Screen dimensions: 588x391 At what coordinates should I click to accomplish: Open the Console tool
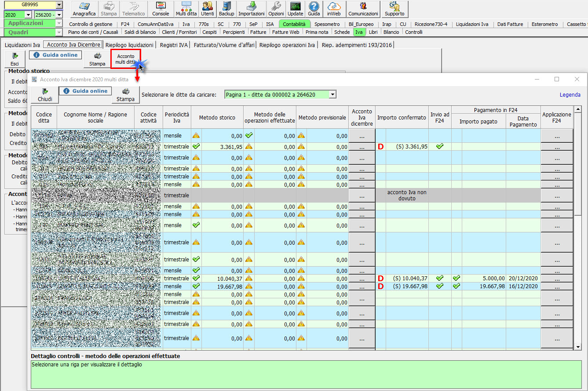pos(161,9)
